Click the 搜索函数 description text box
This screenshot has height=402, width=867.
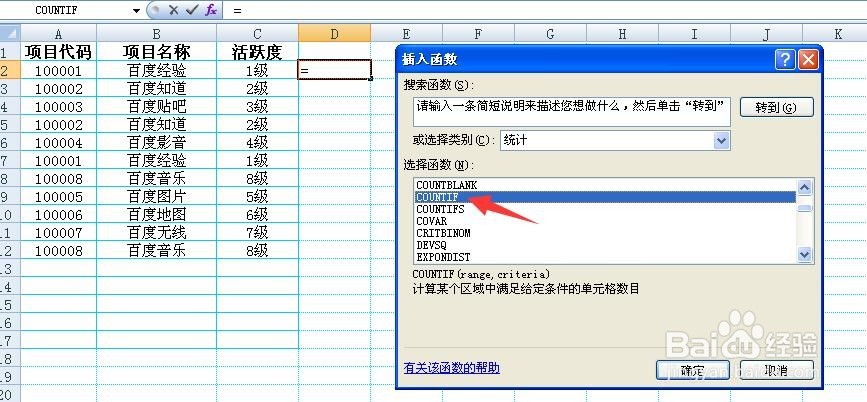tap(572, 111)
